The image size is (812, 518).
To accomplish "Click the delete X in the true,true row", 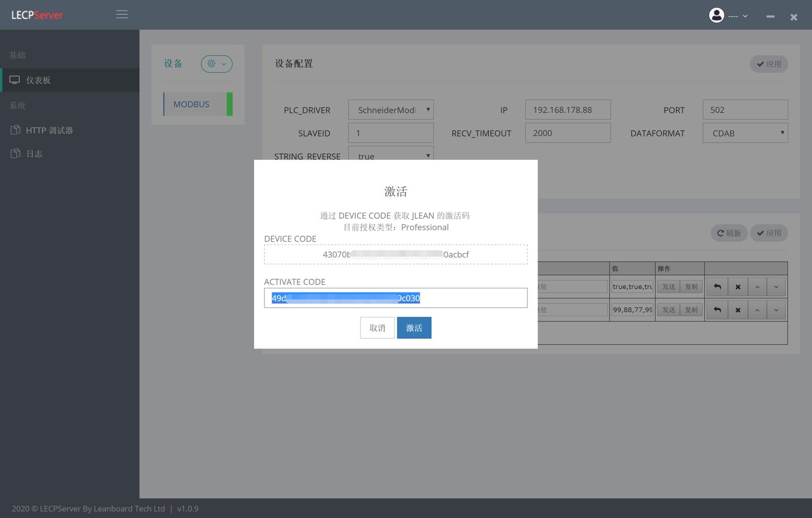I will click(x=738, y=287).
